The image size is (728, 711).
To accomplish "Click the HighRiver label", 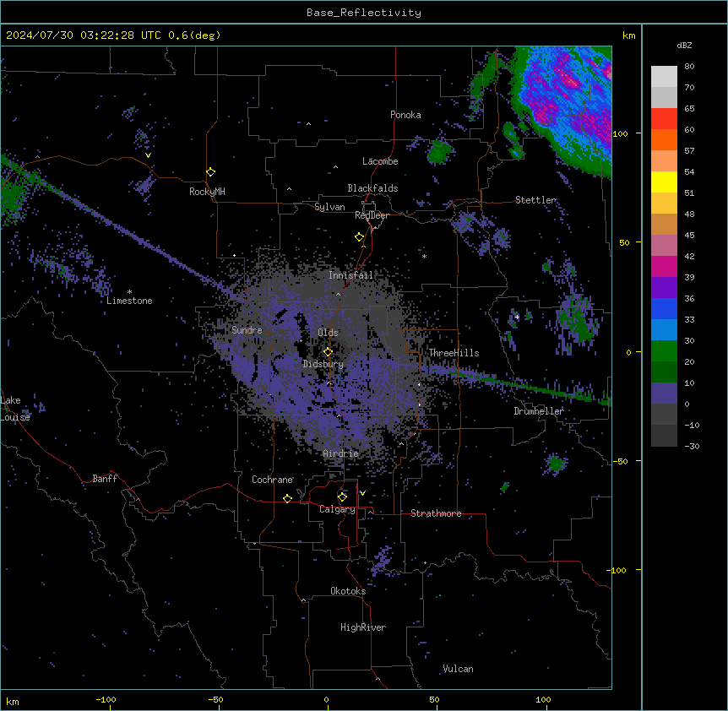I will coord(363,627).
